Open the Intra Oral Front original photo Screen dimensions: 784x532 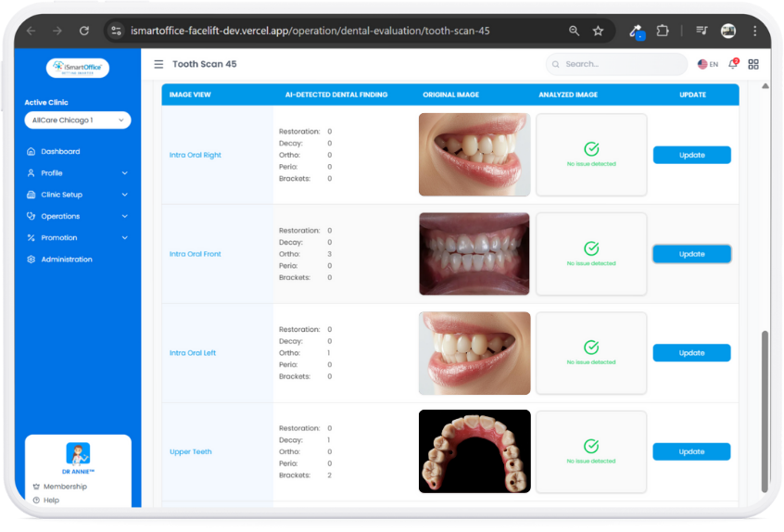pyautogui.click(x=474, y=254)
